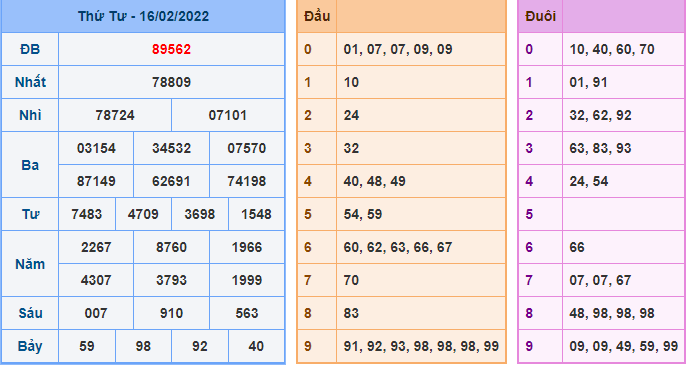Select third prize number 34532
The image size is (686, 365).
(172, 148)
